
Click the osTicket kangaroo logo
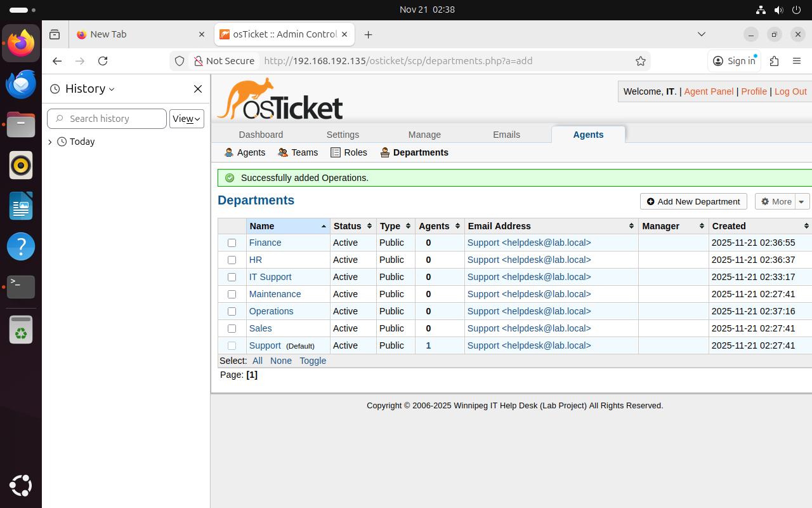pos(280,99)
